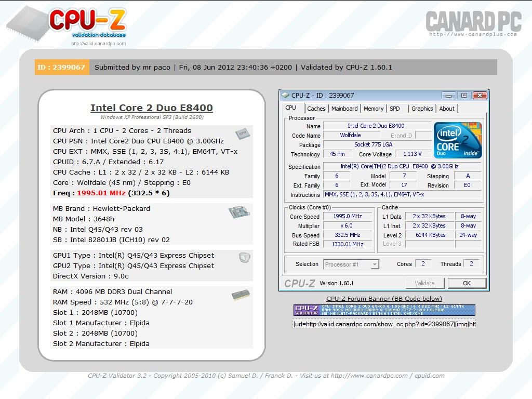Image resolution: width=532 pixels, height=399 pixels.
Task: Click the OK button
Action: pyautogui.click(x=467, y=283)
